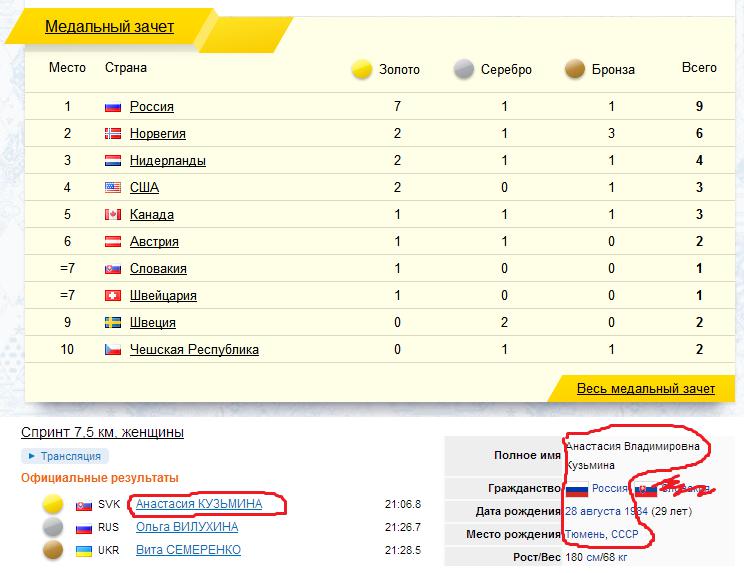Click the Swedish flag icon
The width and height of the screenshot is (744, 573).
[113, 323]
